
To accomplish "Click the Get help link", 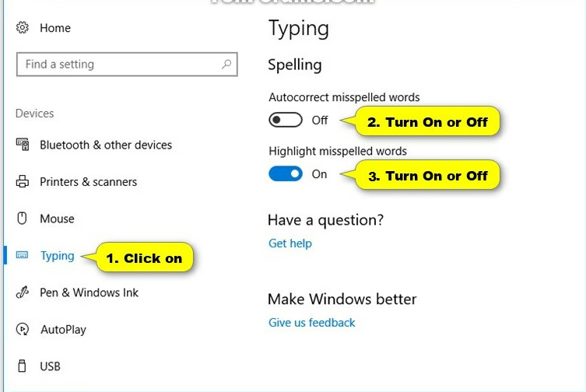I will coord(289,243).
